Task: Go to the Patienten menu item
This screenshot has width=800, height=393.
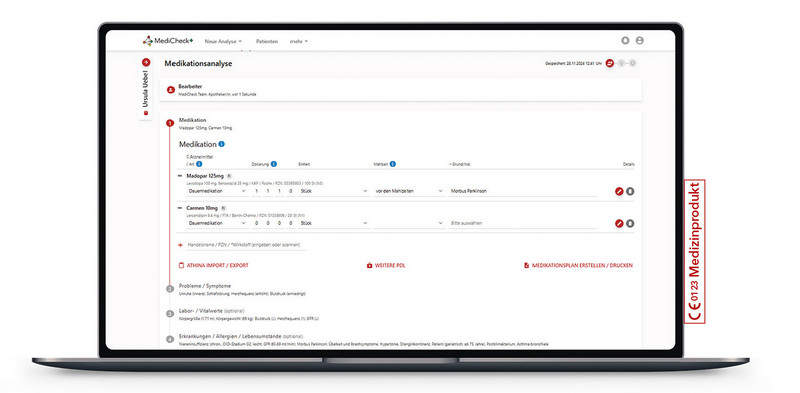Action: tap(267, 41)
